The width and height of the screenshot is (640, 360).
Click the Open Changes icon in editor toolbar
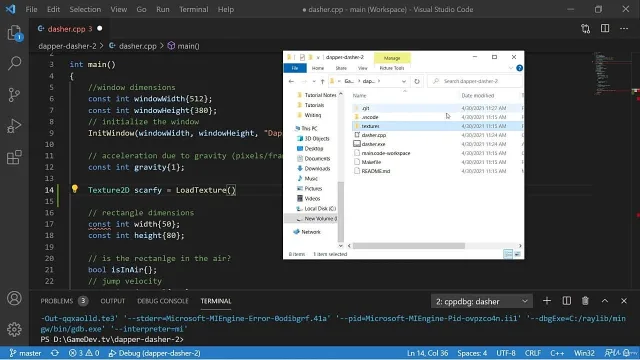coord(585,29)
